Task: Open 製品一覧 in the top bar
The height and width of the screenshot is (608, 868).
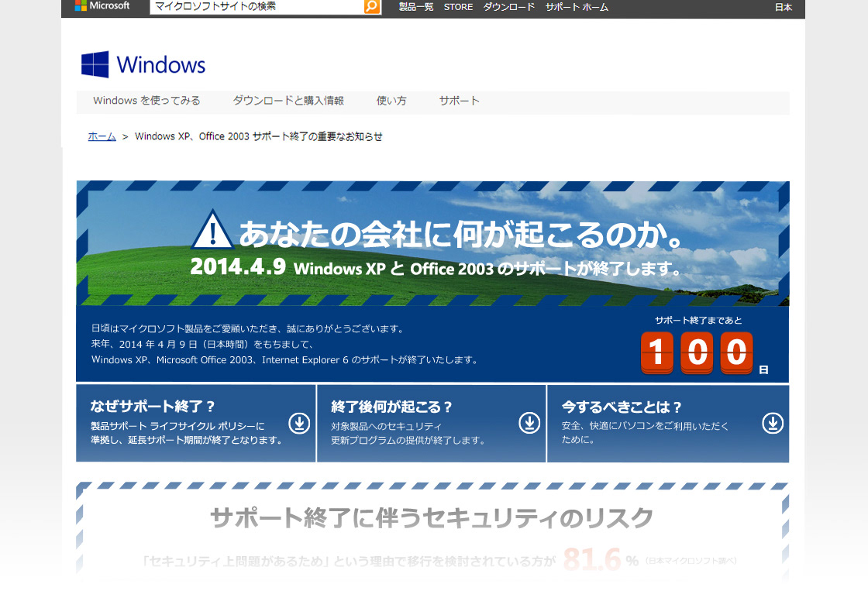Action: [x=416, y=7]
